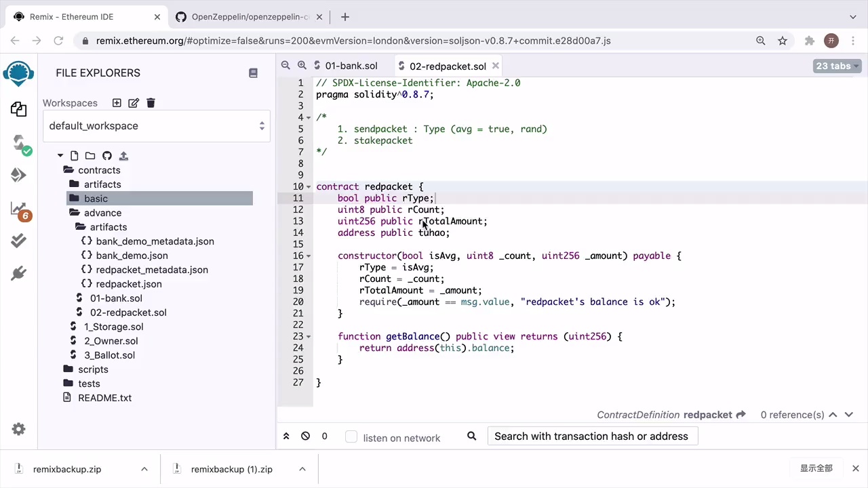868x488 pixels.
Task: Close the 02-redpacket.sol editor tab
Action: tap(496, 66)
